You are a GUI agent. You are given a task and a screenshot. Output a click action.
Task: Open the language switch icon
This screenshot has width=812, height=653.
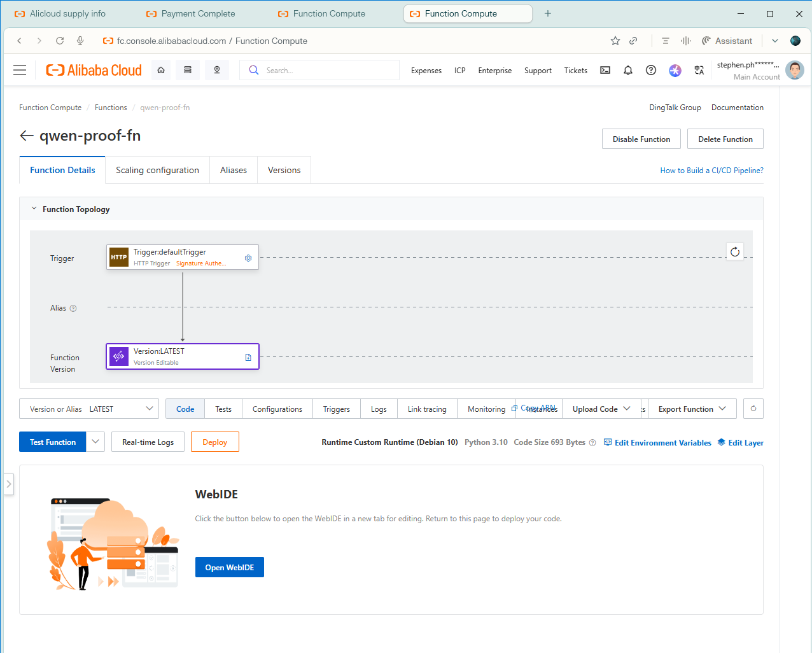pyautogui.click(x=699, y=70)
